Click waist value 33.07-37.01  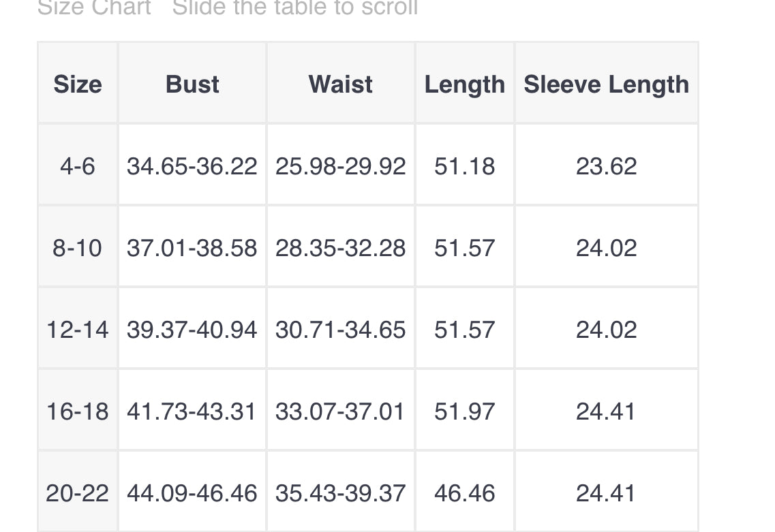click(340, 411)
